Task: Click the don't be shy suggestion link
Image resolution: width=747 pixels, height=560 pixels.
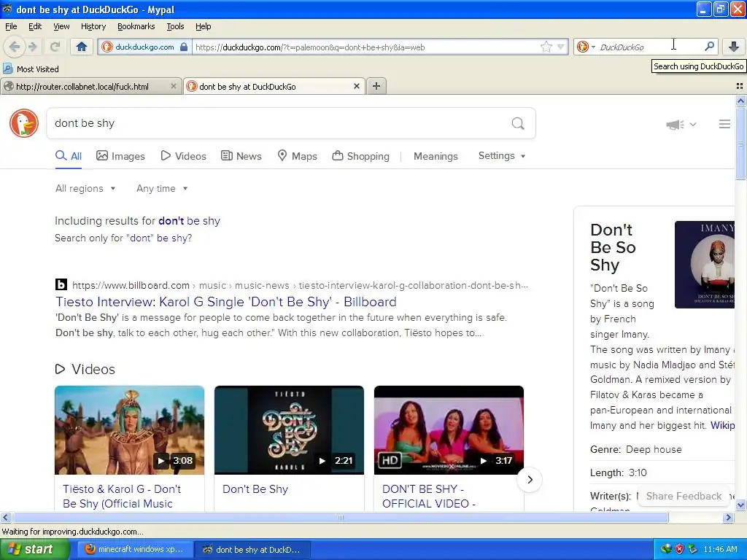Action: click(x=189, y=221)
